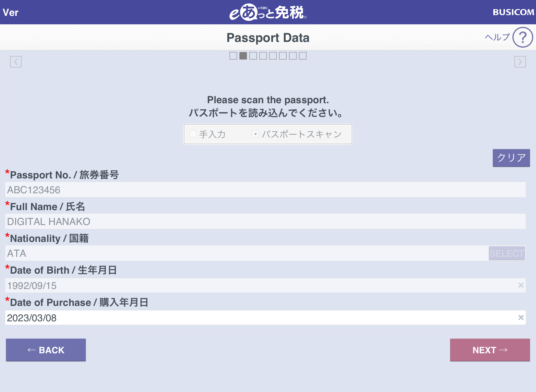This screenshot has height=392, width=536.
Task: Open help via the question mark icon
Action: click(523, 37)
